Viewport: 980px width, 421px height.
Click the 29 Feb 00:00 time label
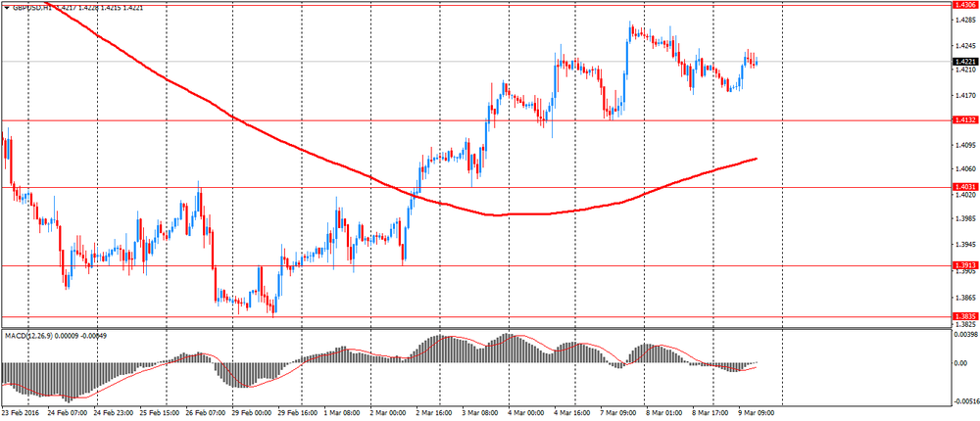(252, 413)
